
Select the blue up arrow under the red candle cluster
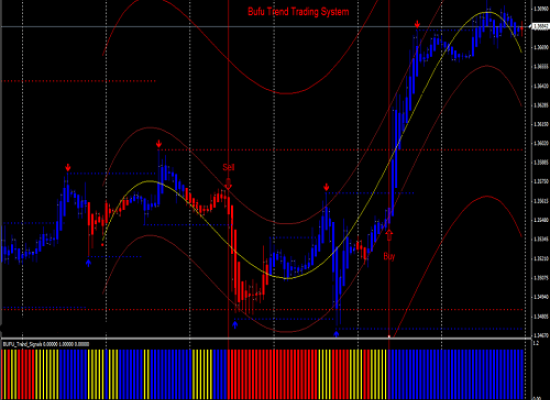[x=235, y=325]
